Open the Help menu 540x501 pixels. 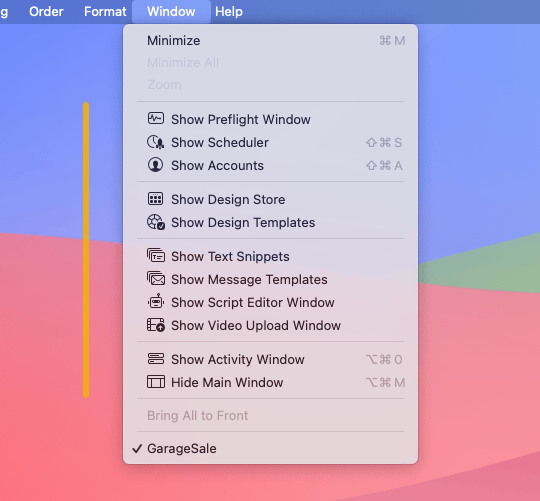[x=229, y=12]
